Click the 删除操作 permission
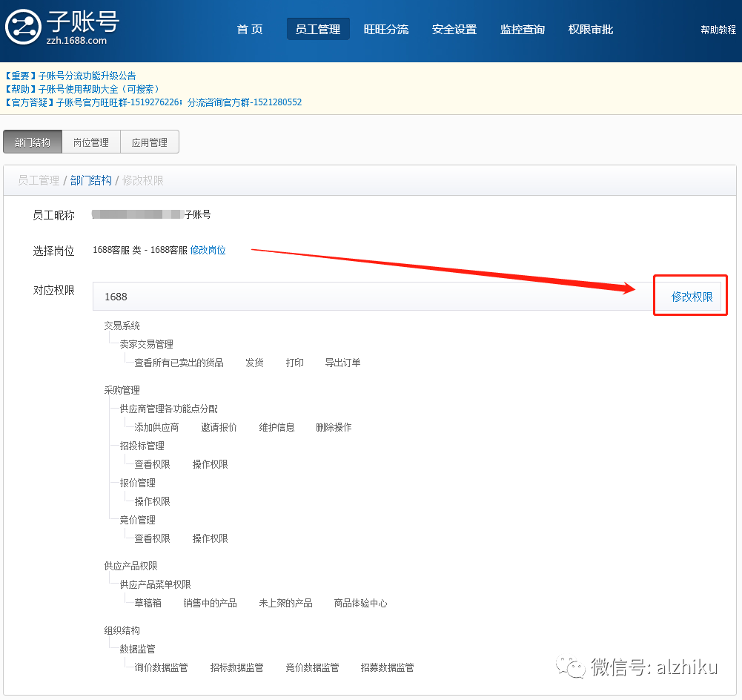Image resolution: width=742 pixels, height=700 pixels. click(x=334, y=427)
